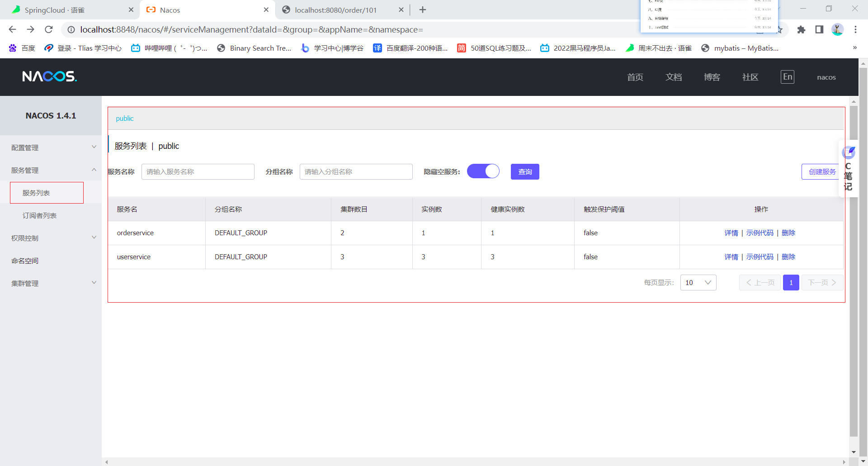Show more bookmarks via the overflow chevron
Screen dimensions: 868x466
click(854, 48)
